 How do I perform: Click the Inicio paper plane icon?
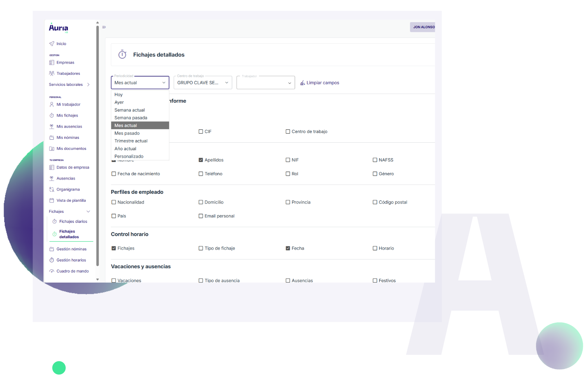point(52,44)
